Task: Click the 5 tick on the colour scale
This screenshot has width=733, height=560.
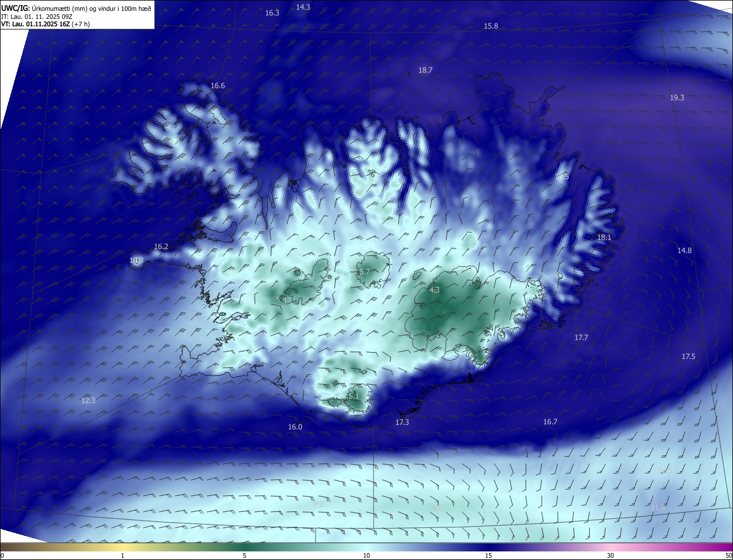Action: (245, 556)
